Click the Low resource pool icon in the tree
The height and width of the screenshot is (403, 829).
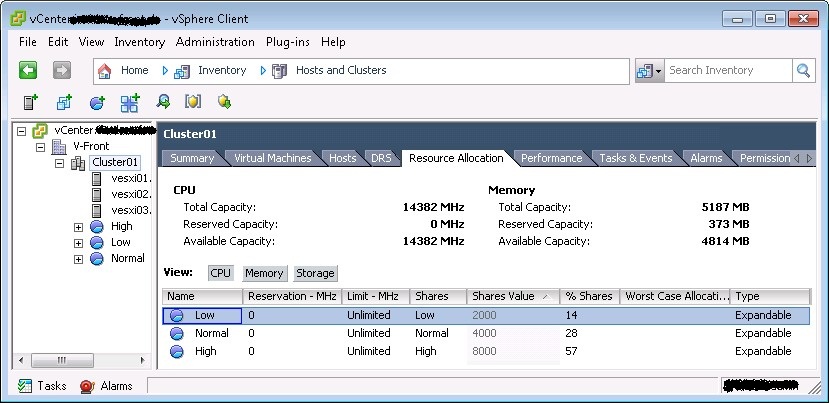(x=97, y=243)
